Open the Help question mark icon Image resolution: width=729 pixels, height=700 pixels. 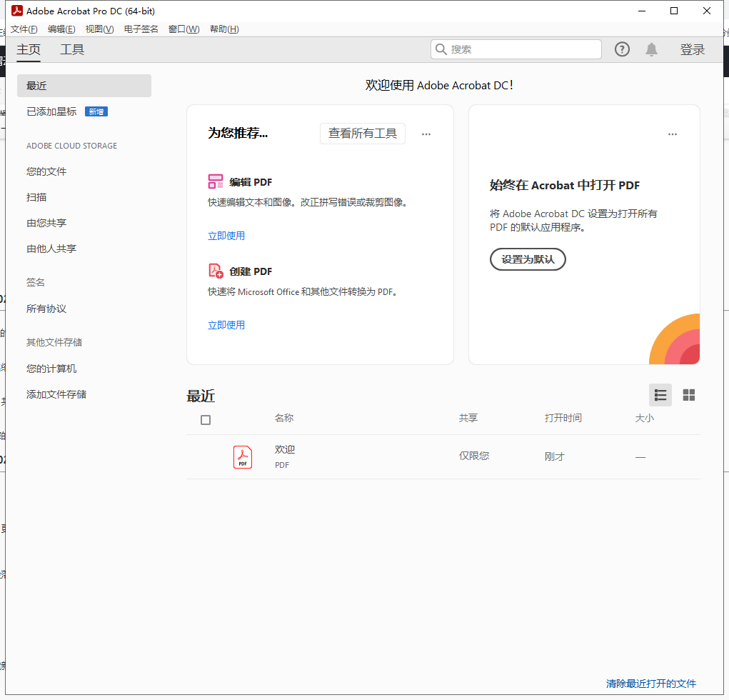click(621, 49)
